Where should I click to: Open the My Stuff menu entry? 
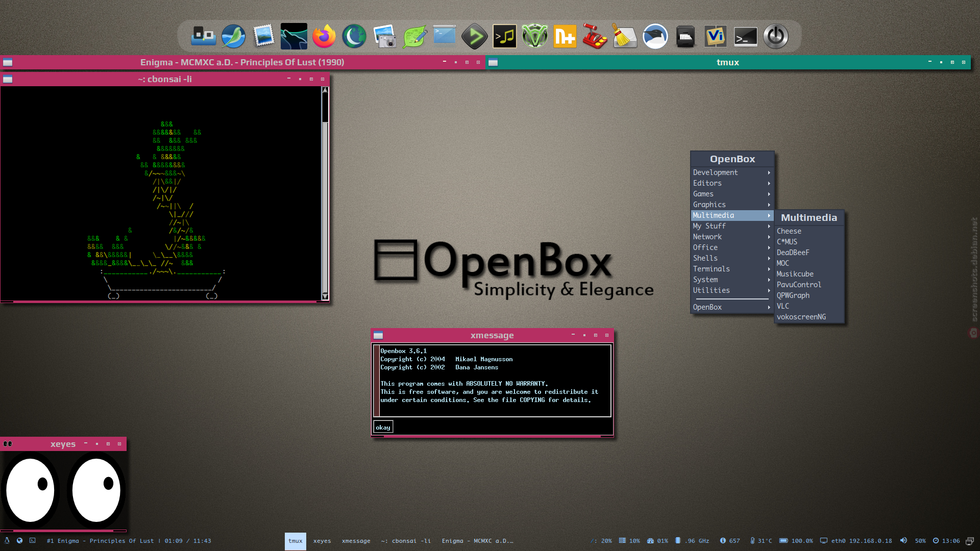(732, 227)
